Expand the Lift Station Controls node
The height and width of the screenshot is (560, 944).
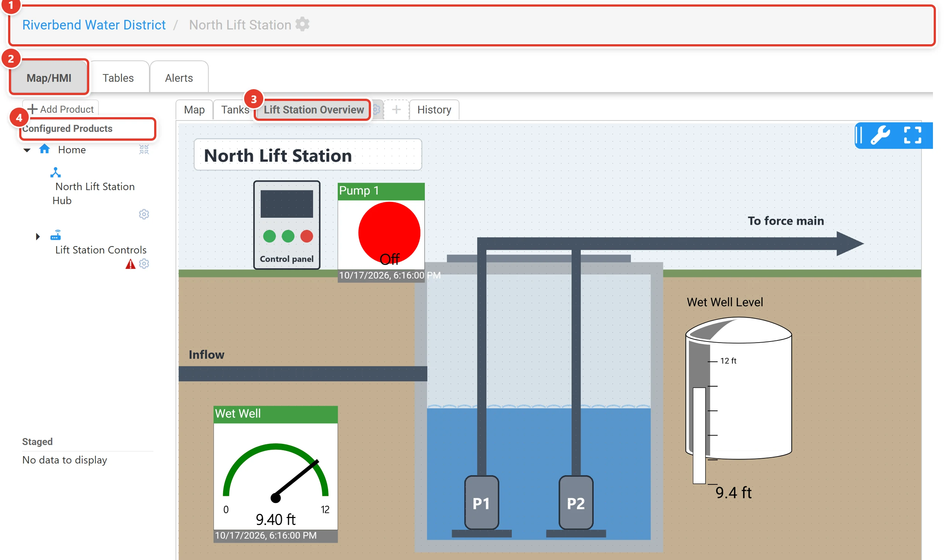[x=38, y=237]
